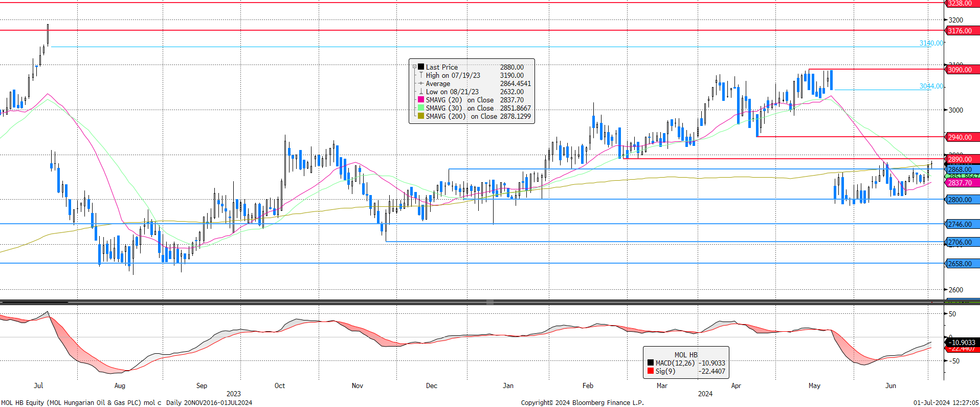
Task: Click the MACD axis tick -50
Action: click(x=953, y=361)
